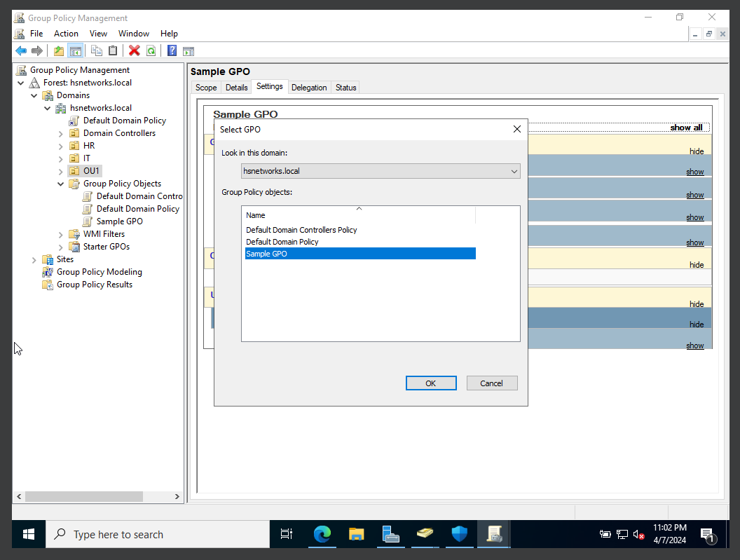Viewport: 740px width, 560px height.
Task: Click the Name column sort arrow
Action: click(358, 208)
